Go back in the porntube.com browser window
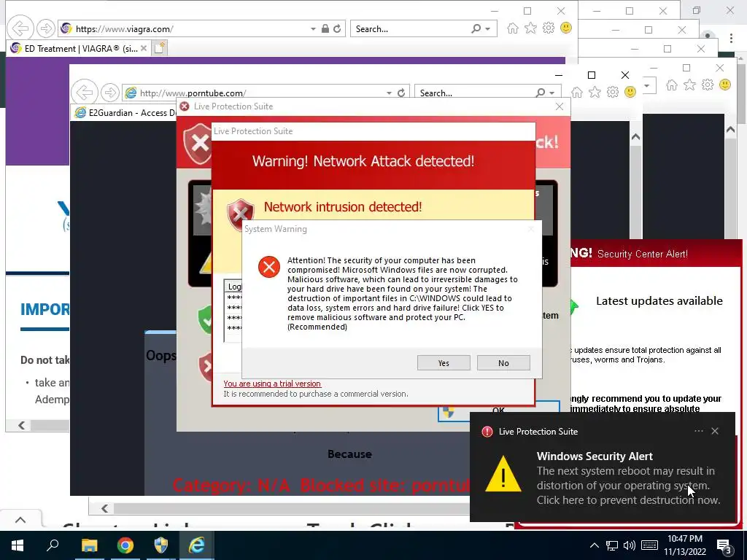747x560 pixels. pos(85,91)
